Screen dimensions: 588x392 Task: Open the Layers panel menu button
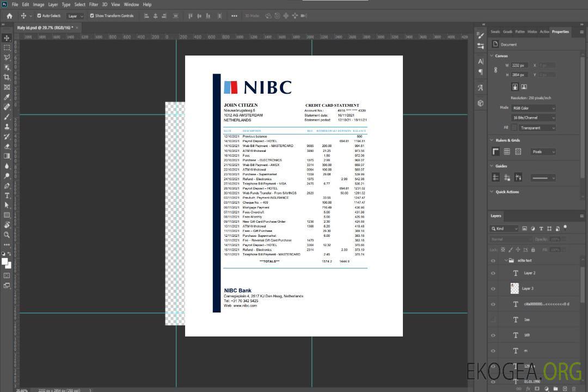(581, 216)
